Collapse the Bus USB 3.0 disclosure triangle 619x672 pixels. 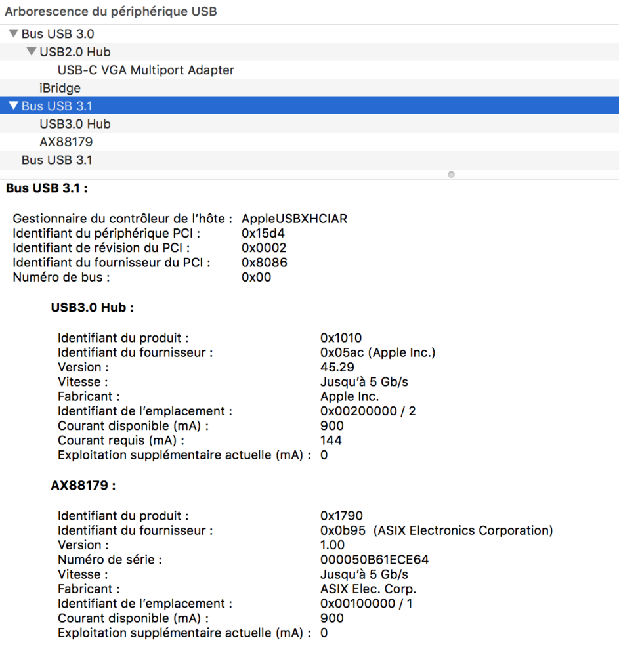coord(13,33)
